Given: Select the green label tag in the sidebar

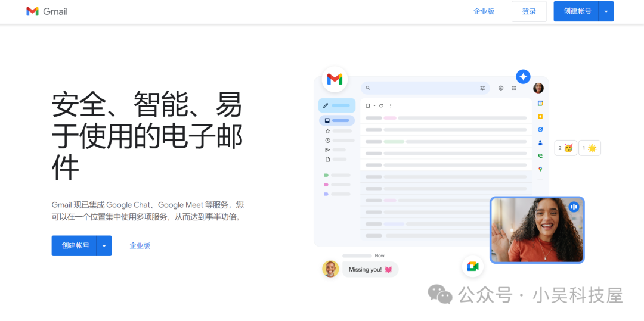Looking at the screenshot, I should [326, 175].
